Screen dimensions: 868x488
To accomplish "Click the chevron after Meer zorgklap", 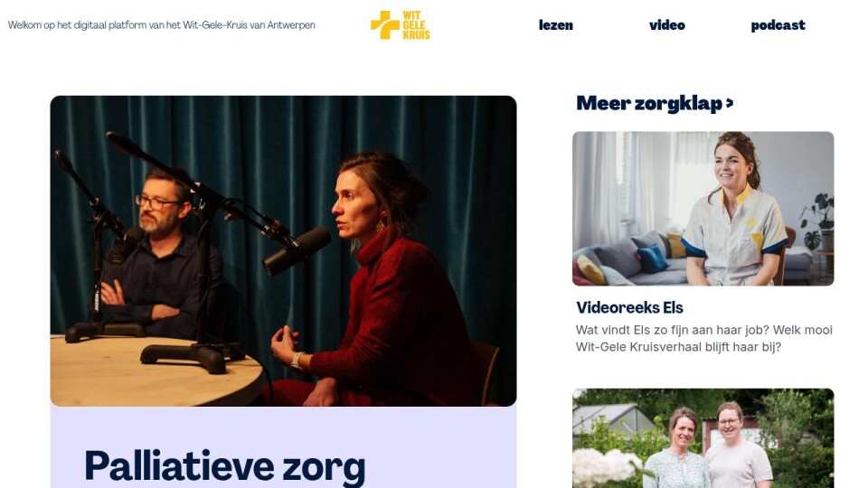I will tap(730, 103).
